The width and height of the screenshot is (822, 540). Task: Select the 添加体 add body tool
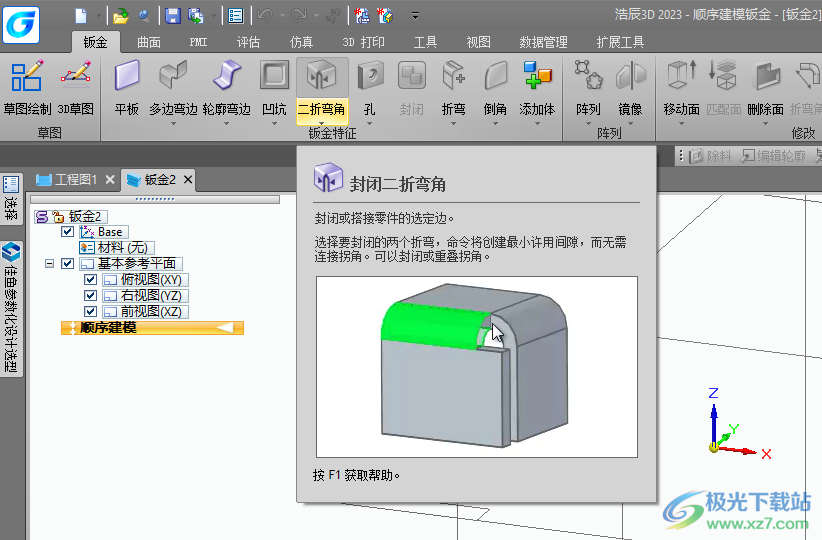tap(537, 88)
